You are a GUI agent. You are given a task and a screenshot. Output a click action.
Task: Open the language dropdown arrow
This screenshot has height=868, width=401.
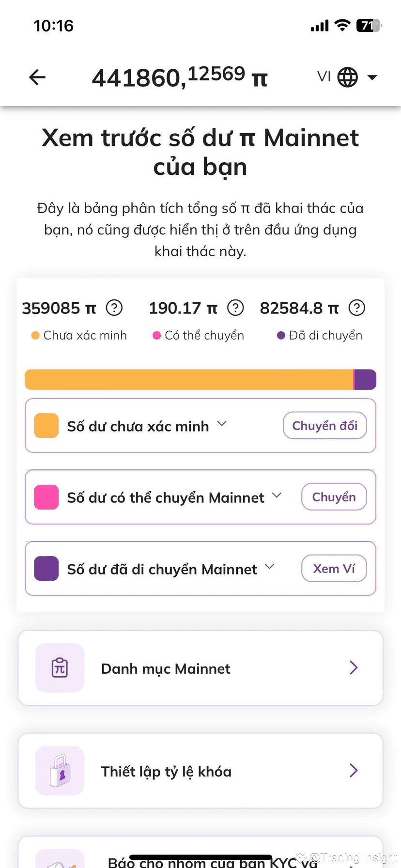(372, 77)
